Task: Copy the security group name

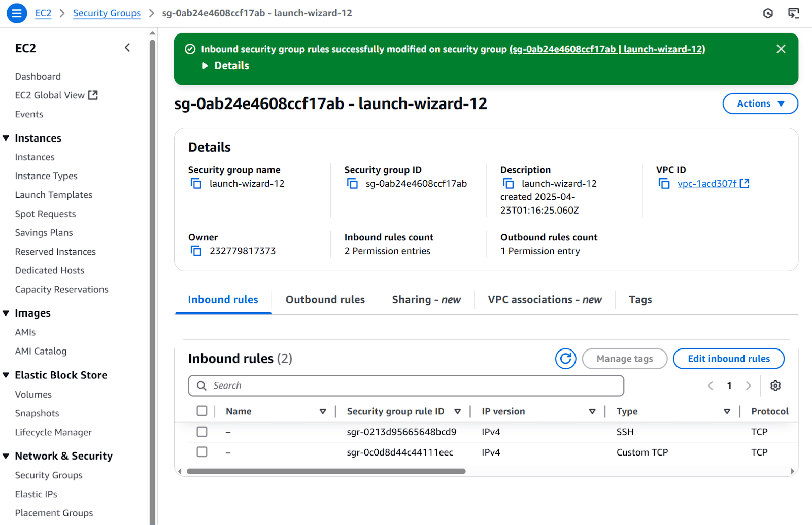Action: point(196,184)
